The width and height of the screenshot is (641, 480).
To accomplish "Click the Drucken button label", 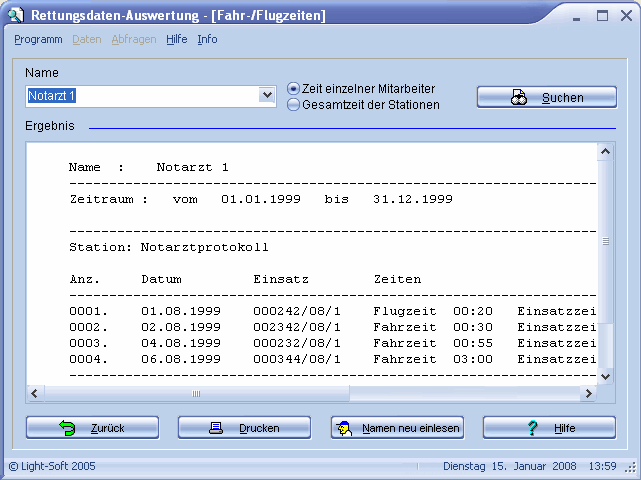I will click(259, 428).
